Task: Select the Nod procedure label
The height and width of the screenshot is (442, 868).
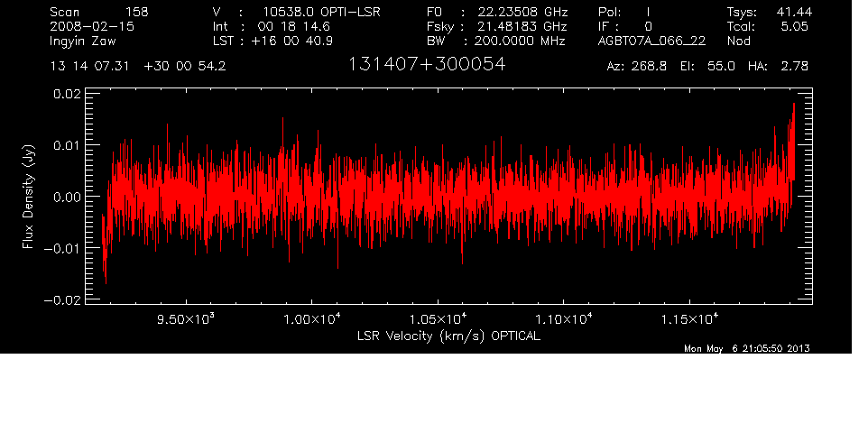Action: (x=738, y=41)
